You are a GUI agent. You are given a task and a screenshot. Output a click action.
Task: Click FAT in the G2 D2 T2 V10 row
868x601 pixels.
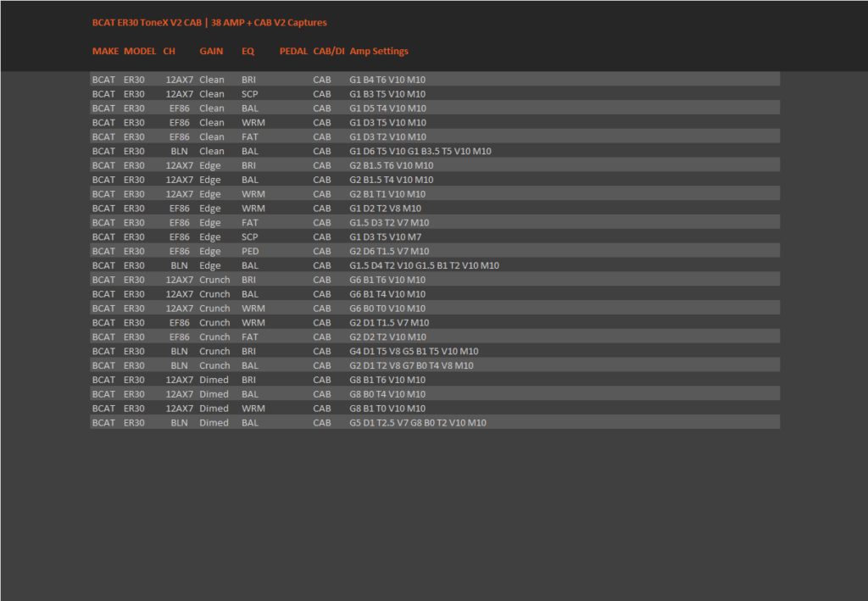coord(250,337)
